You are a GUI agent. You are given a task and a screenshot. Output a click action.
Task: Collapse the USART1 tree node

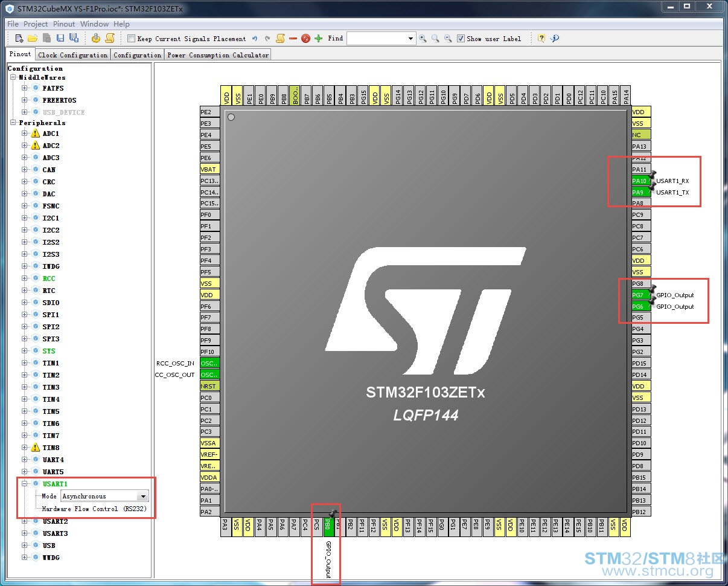click(x=25, y=484)
